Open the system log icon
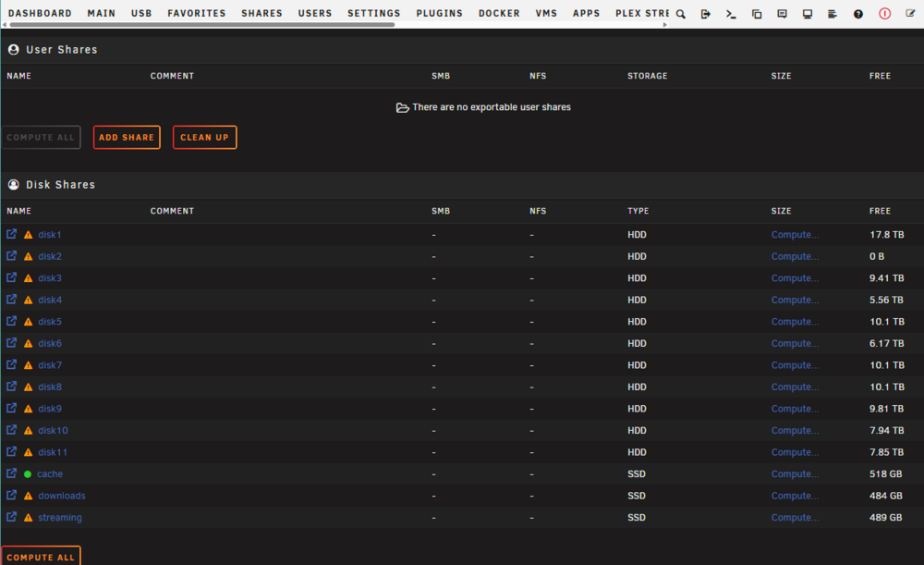This screenshot has height=565, width=924. tap(833, 14)
